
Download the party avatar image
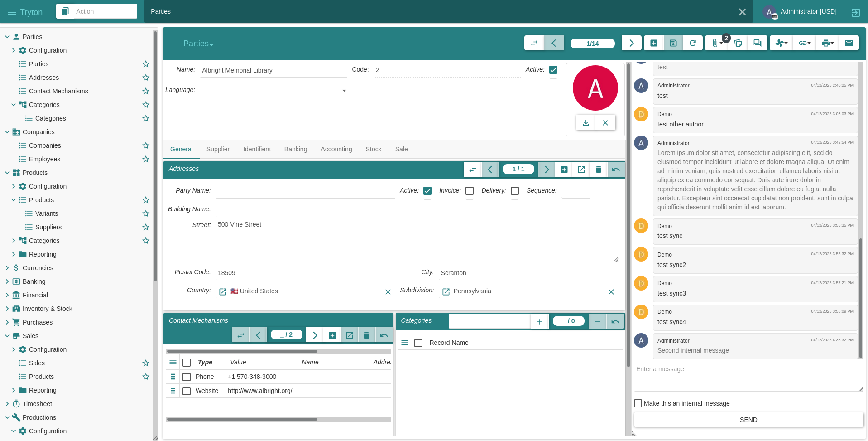click(x=585, y=123)
